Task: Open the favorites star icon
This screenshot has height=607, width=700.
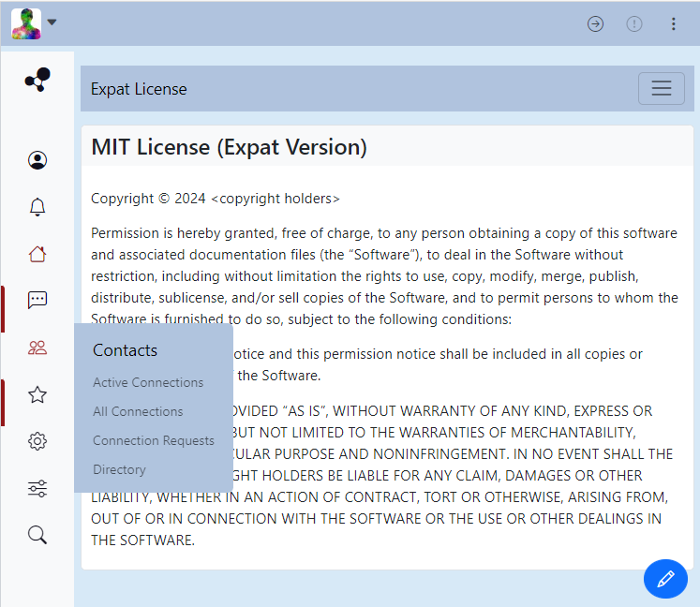Action: [37, 394]
